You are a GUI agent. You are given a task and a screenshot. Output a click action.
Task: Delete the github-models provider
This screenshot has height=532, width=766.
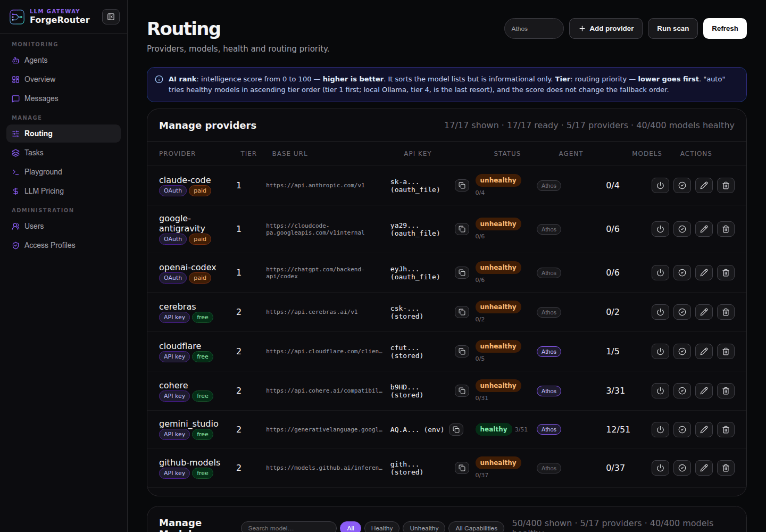(726, 468)
